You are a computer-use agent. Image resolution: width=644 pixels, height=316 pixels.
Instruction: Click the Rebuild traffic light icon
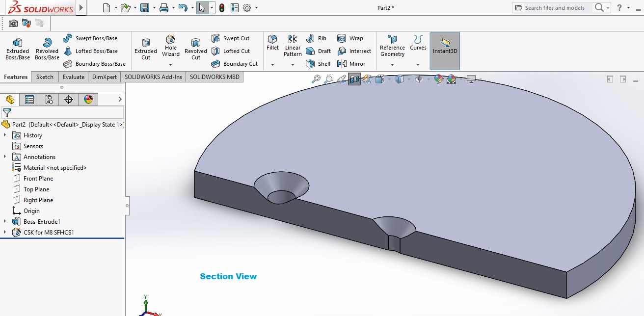point(222,8)
